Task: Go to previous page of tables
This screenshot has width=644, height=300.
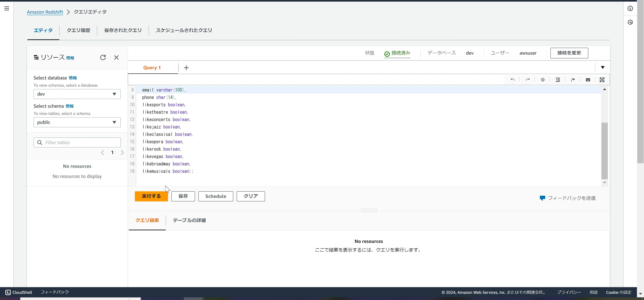Action: [102, 153]
